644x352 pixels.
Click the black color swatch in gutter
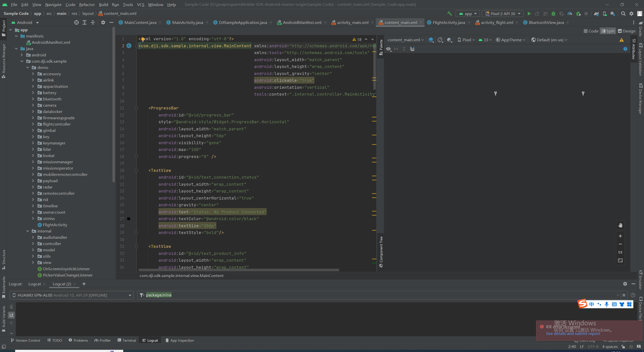pos(129,219)
